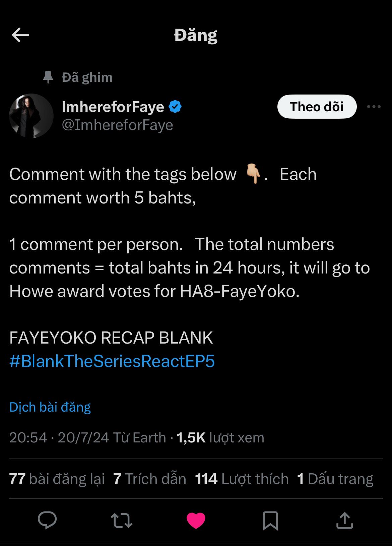Tap the share upload icon
392x546 pixels.
point(344,521)
